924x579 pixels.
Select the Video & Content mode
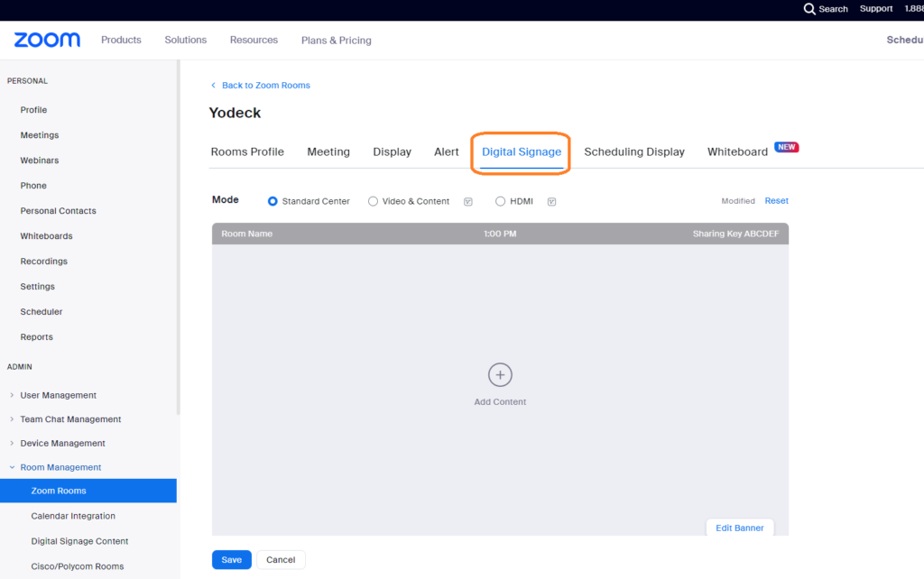tap(373, 201)
